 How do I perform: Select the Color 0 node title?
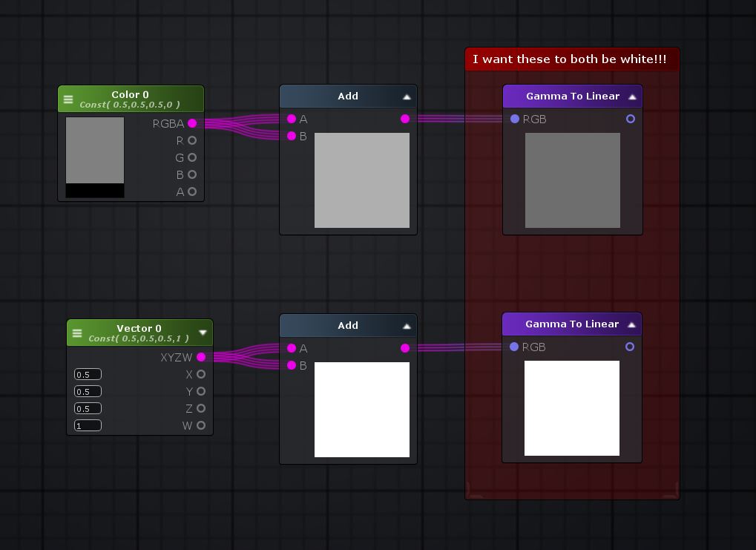(130, 94)
